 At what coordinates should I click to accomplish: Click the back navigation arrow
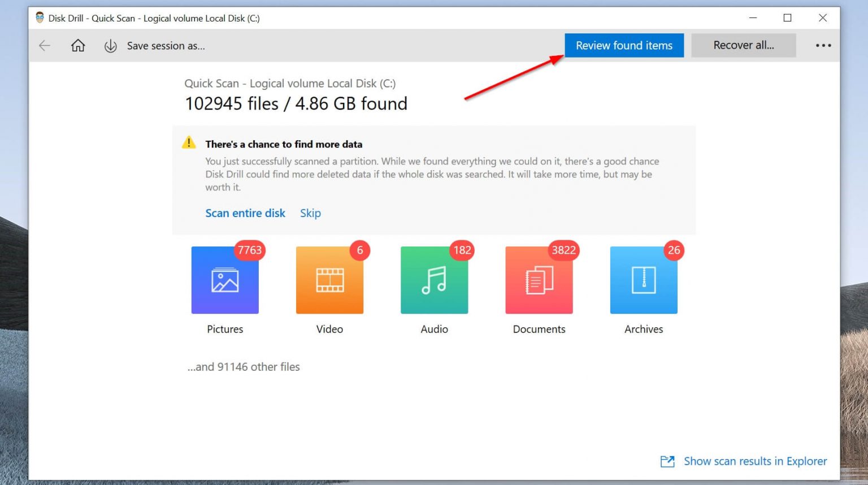click(x=44, y=45)
